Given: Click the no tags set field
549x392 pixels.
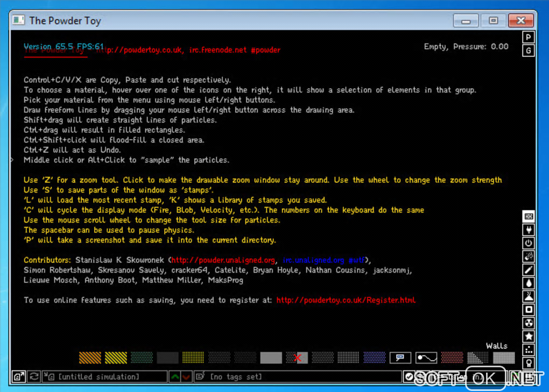Looking at the screenshot, I should click(x=298, y=376).
